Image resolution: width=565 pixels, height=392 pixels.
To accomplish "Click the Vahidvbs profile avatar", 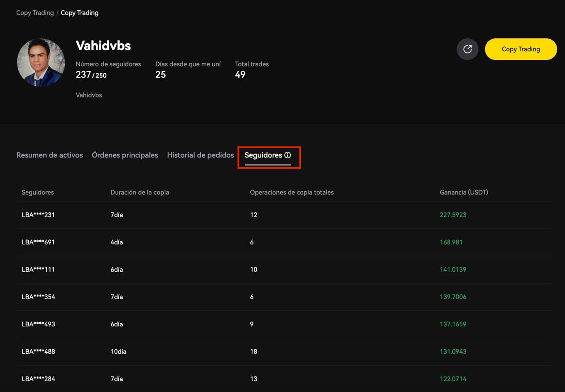I will click(41, 62).
